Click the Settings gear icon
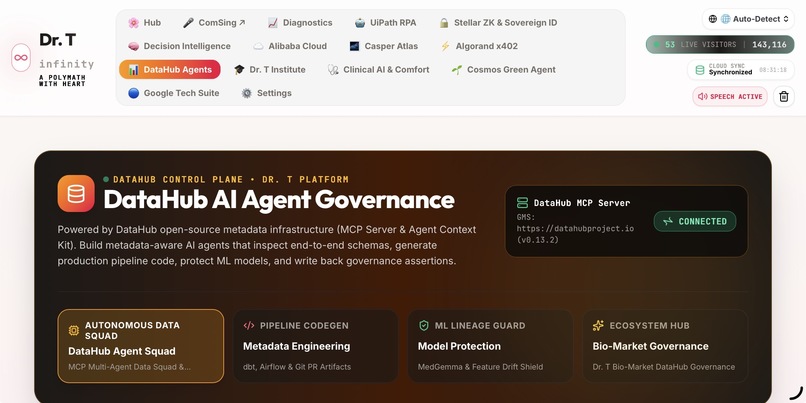This screenshot has width=806, height=403. pyautogui.click(x=247, y=93)
